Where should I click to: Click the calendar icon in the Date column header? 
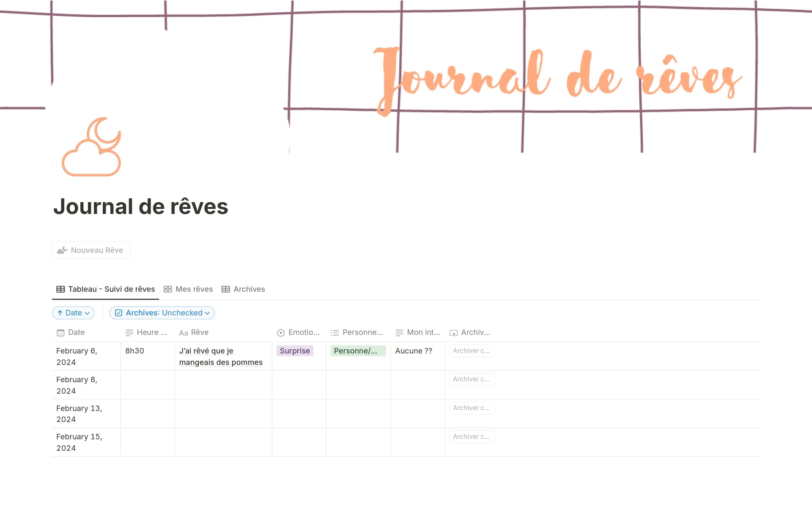click(60, 333)
